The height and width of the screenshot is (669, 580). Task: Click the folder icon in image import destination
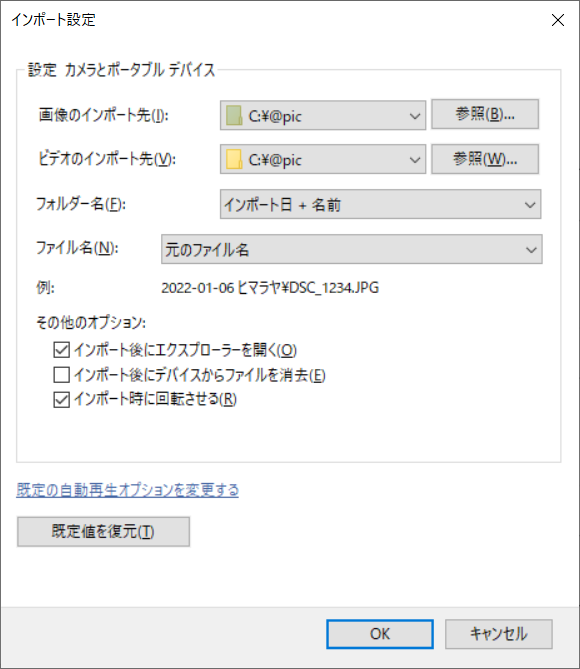coord(234,116)
